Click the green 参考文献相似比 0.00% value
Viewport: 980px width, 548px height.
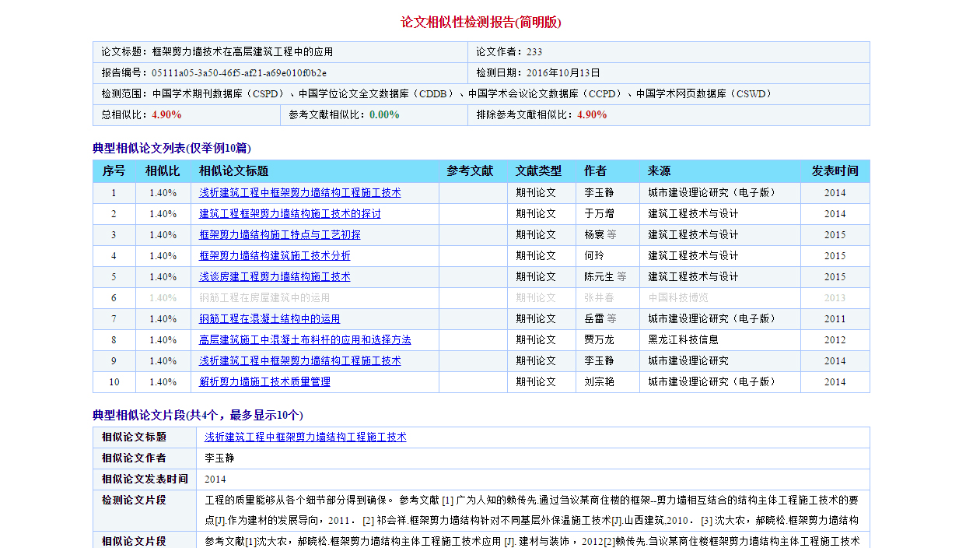tap(384, 114)
